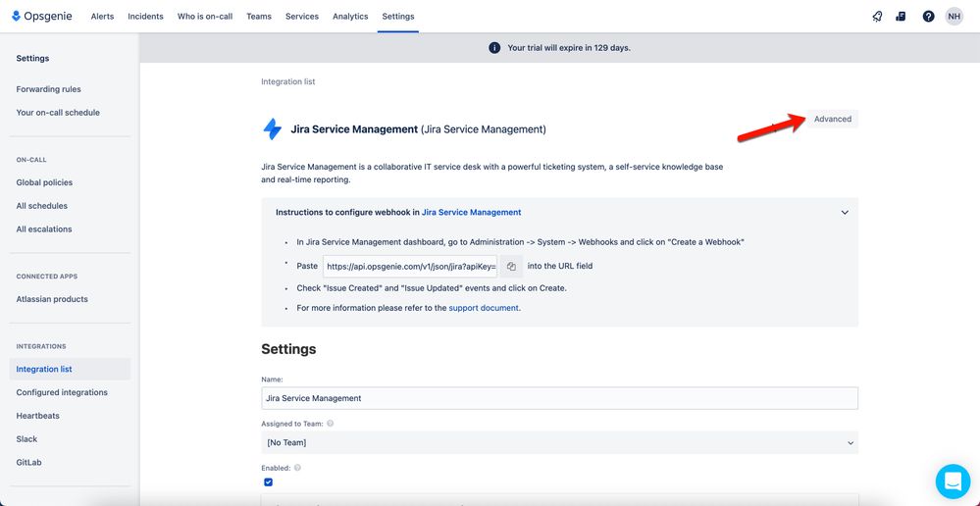Open the rocket what's new icon

(x=877, y=17)
